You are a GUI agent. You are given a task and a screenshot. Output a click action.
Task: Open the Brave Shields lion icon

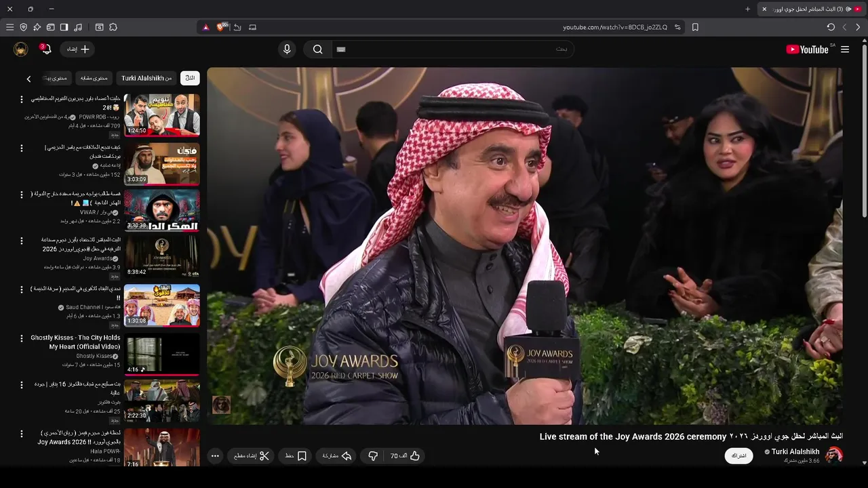(x=221, y=27)
